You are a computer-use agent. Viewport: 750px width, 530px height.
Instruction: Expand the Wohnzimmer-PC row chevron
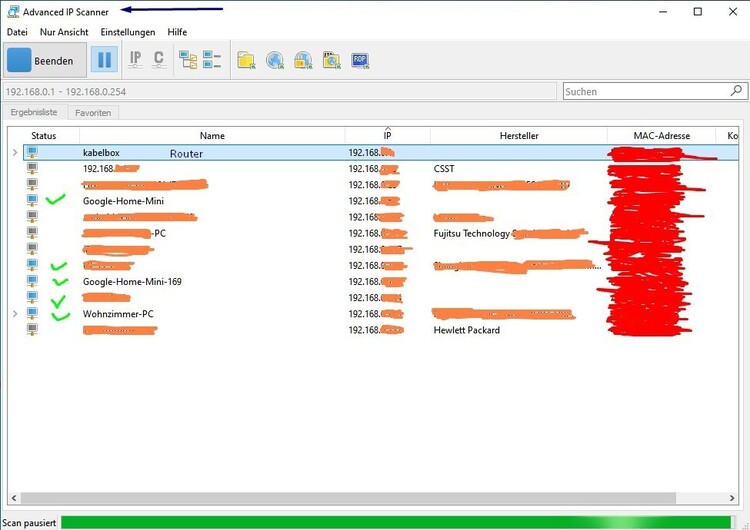click(15, 314)
